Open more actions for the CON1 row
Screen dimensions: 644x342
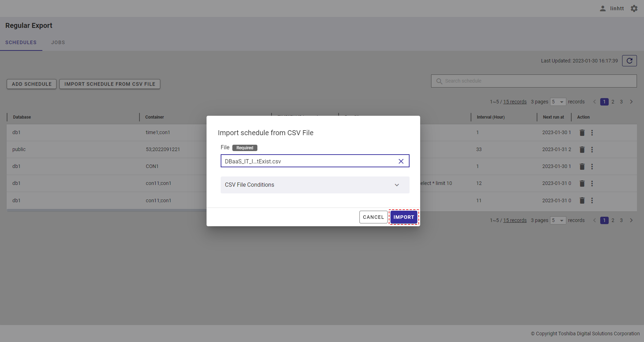click(x=592, y=167)
